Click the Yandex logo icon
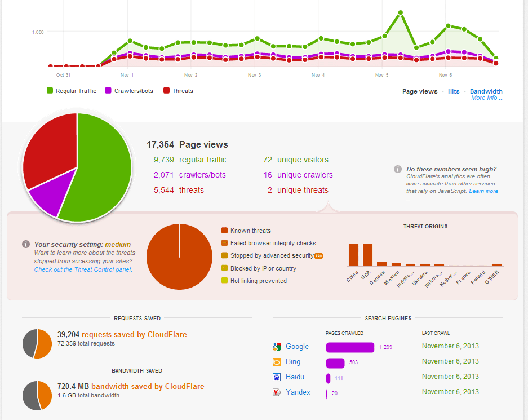The width and height of the screenshot is (528, 420). [x=277, y=392]
